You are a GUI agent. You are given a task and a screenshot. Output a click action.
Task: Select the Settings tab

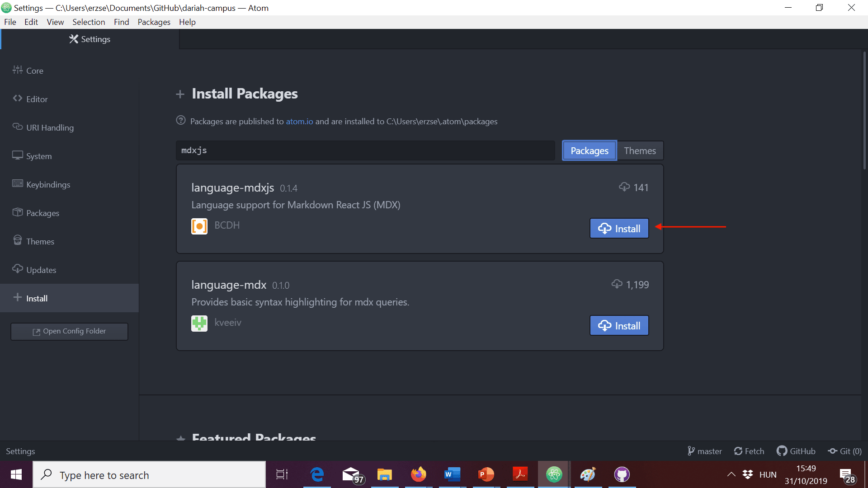coord(90,39)
